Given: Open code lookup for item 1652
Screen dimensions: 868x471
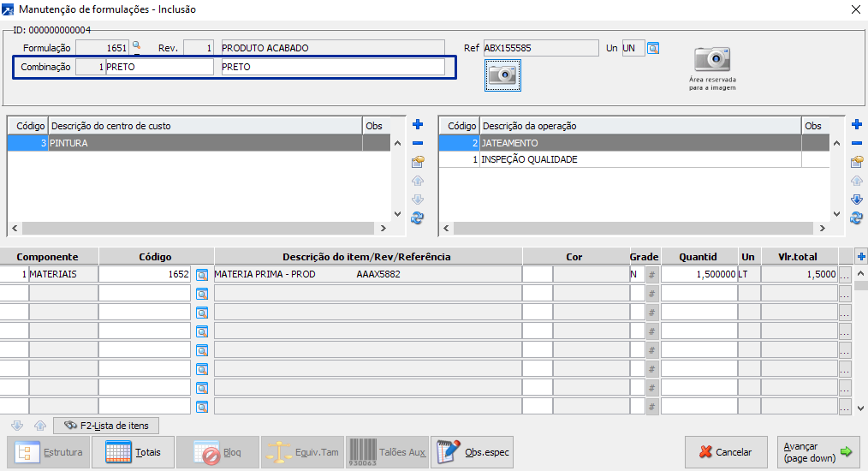Looking at the screenshot, I should (202, 275).
